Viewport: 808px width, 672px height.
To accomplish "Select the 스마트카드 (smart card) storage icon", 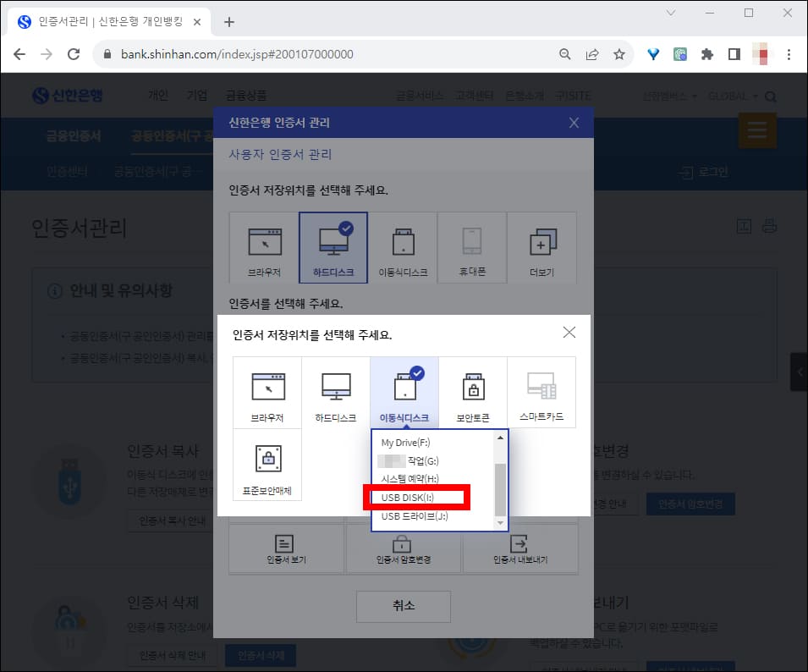I will [541, 392].
